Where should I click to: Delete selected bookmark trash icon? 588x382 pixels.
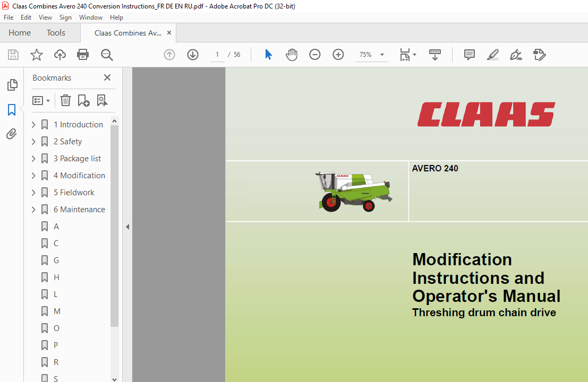click(x=66, y=100)
